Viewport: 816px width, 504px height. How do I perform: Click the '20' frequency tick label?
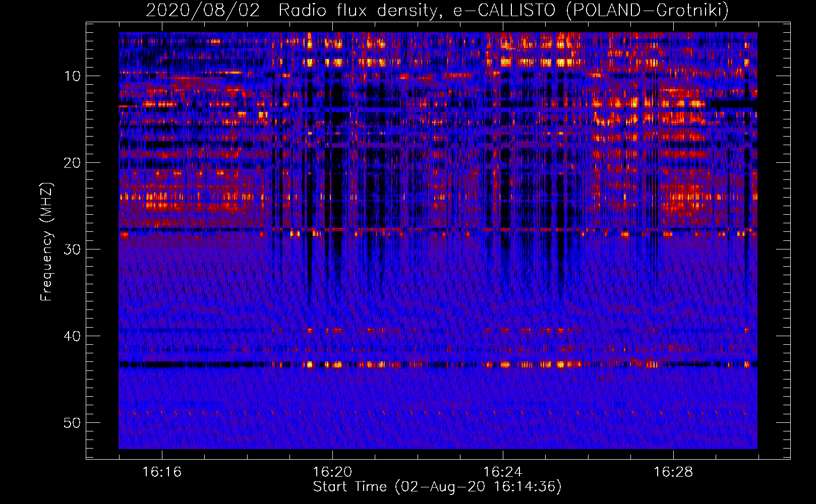click(x=72, y=163)
